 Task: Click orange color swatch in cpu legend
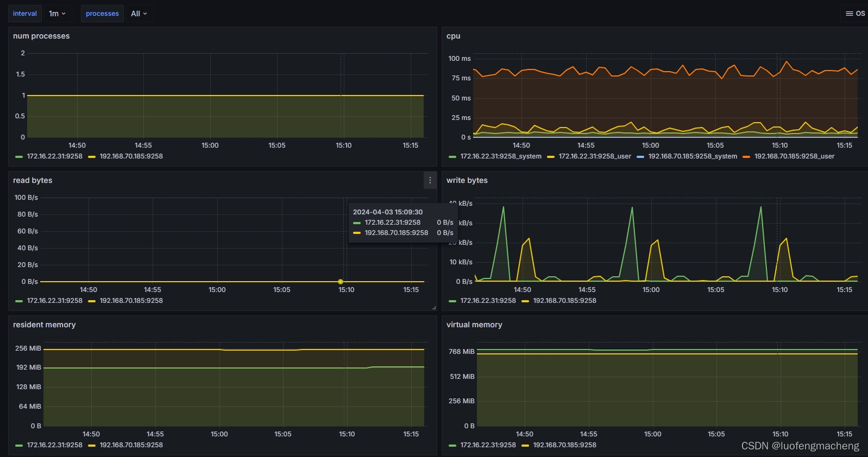pyautogui.click(x=746, y=157)
